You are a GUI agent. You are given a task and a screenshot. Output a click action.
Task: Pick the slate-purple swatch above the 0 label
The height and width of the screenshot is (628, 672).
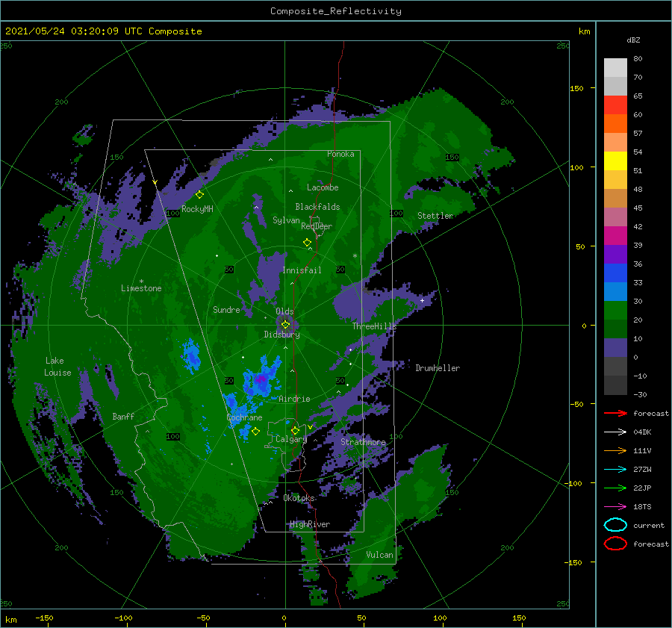(x=615, y=348)
